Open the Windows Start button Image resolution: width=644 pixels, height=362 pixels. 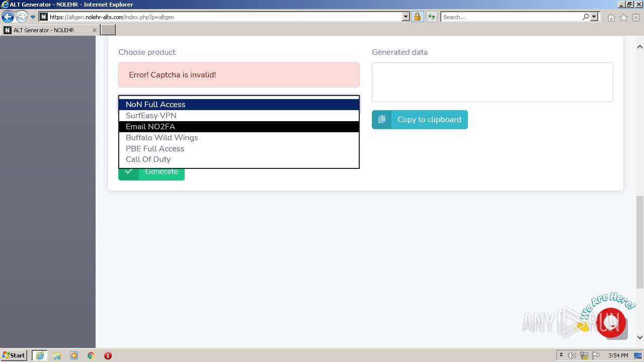tap(14, 355)
